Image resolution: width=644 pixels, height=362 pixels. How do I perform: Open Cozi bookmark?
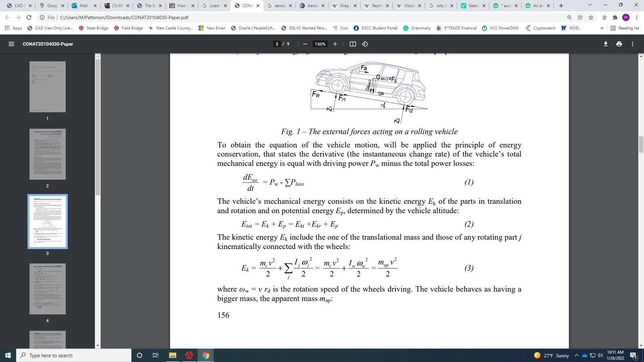pyautogui.click(x=340, y=28)
